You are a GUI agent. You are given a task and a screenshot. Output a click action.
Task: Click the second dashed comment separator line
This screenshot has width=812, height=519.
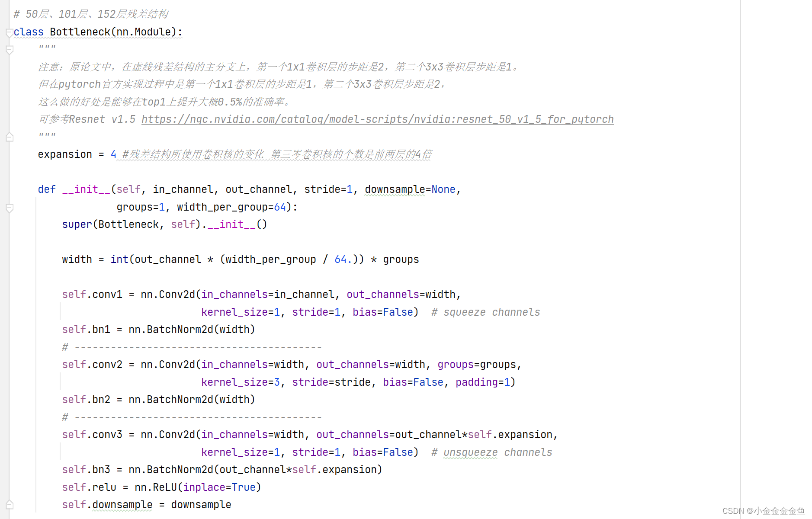click(192, 417)
